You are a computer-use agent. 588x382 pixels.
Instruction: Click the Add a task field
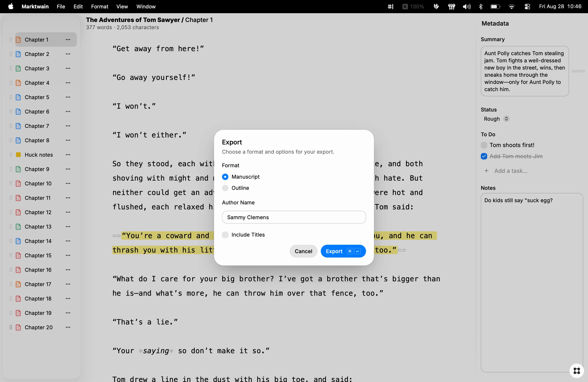coord(511,171)
